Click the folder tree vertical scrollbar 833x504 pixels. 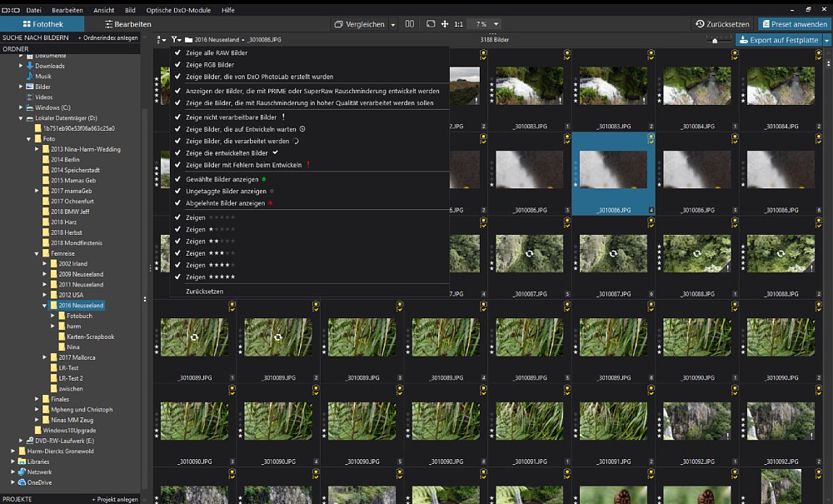click(144, 297)
